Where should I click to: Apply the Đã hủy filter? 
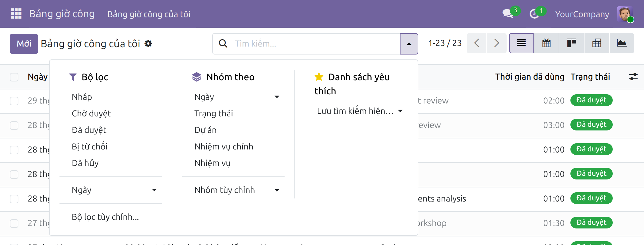85,163
